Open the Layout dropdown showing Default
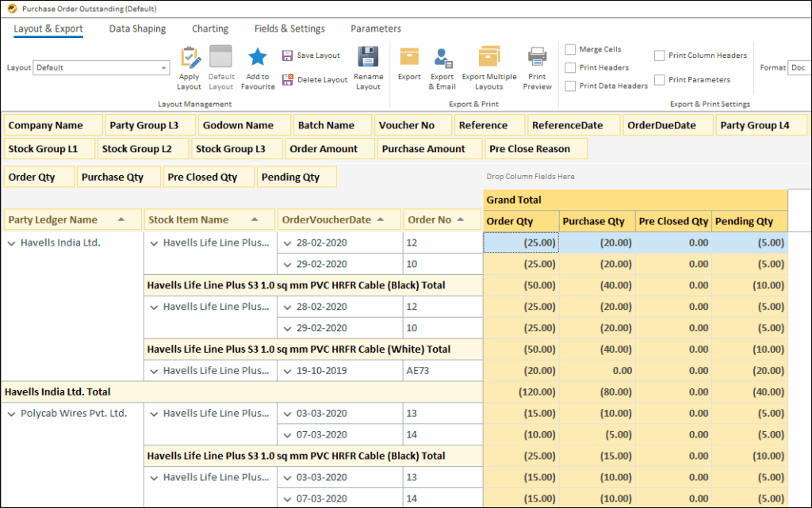Image resolution: width=812 pixels, height=508 pixels. tap(101, 67)
